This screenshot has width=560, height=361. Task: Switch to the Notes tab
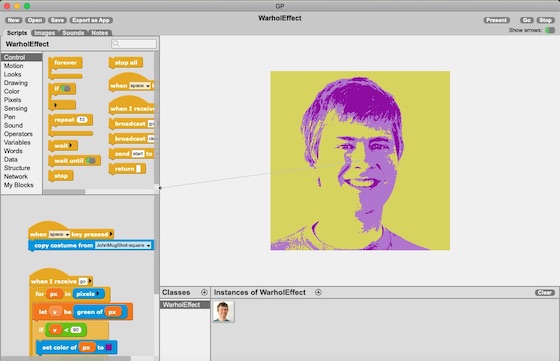tap(100, 33)
